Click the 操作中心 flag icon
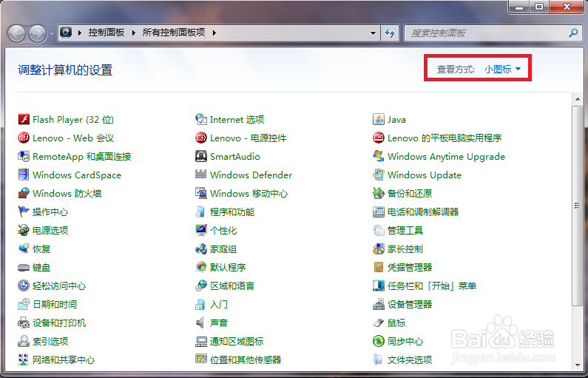The width and height of the screenshot is (588, 378). (x=24, y=212)
